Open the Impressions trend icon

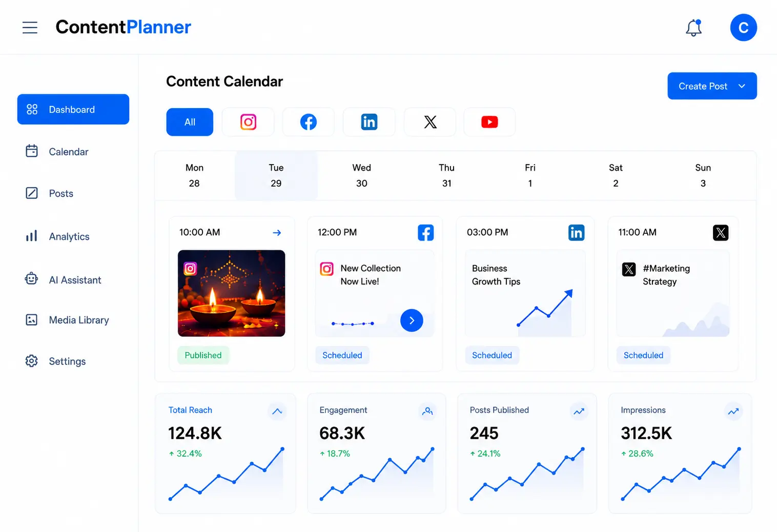point(733,411)
